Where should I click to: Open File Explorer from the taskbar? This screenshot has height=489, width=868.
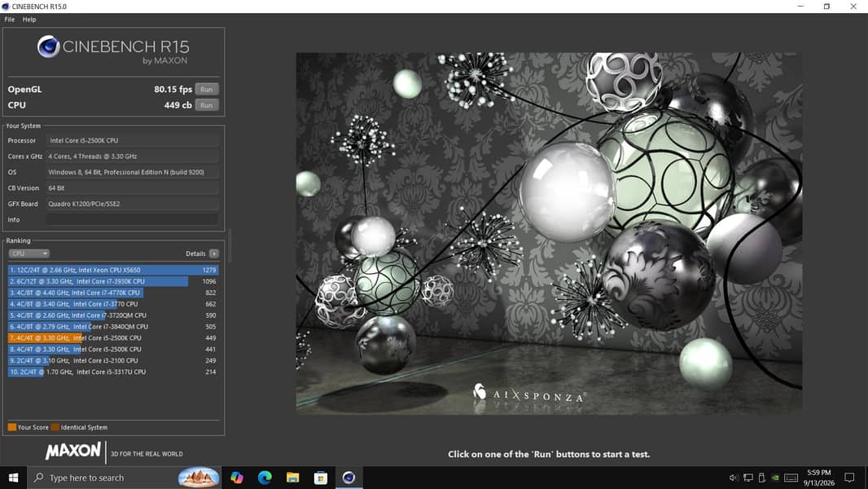[x=293, y=478]
